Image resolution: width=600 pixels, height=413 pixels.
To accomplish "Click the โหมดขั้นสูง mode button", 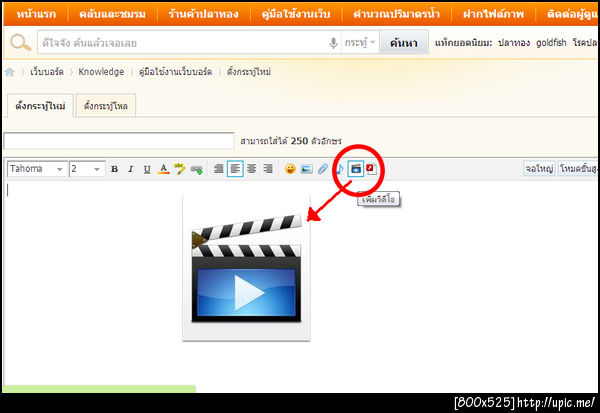I will tap(579, 169).
